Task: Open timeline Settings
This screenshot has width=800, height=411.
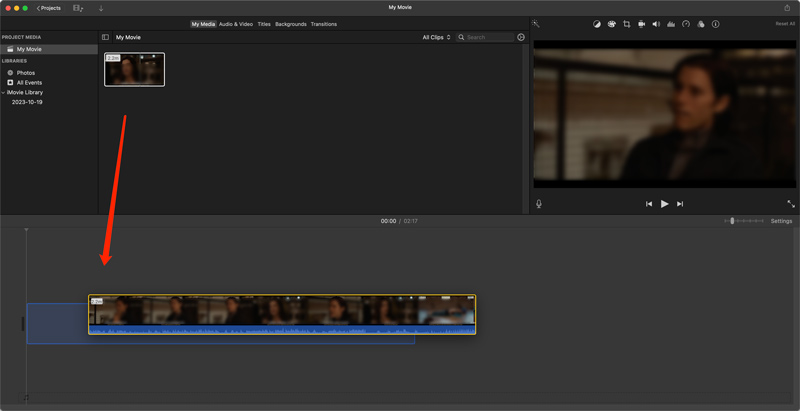Action: click(781, 221)
